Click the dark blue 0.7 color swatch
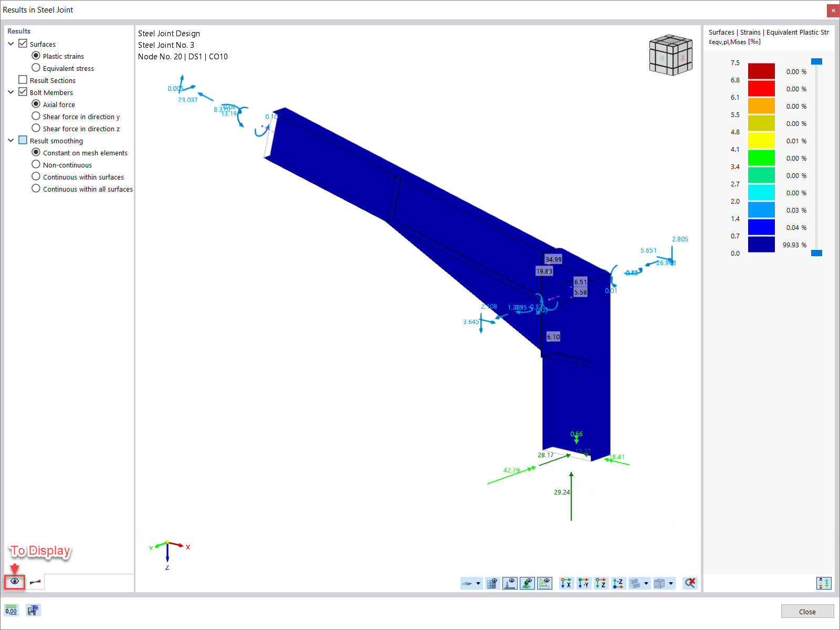This screenshot has width=840, height=630. click(x=761, y=245)
